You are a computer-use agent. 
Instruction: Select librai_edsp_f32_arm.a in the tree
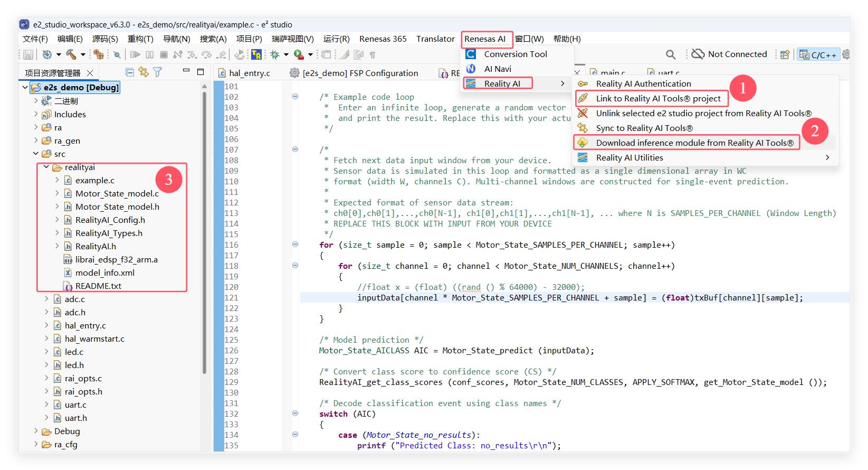tap(117, 260)
